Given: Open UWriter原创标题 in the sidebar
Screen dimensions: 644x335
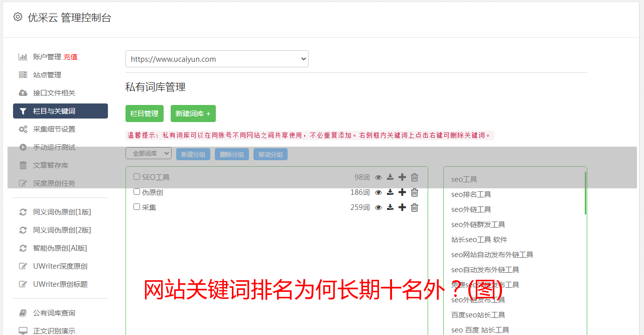Looking at the screenshot, I should pyautogui.click(x=60, y=284).
